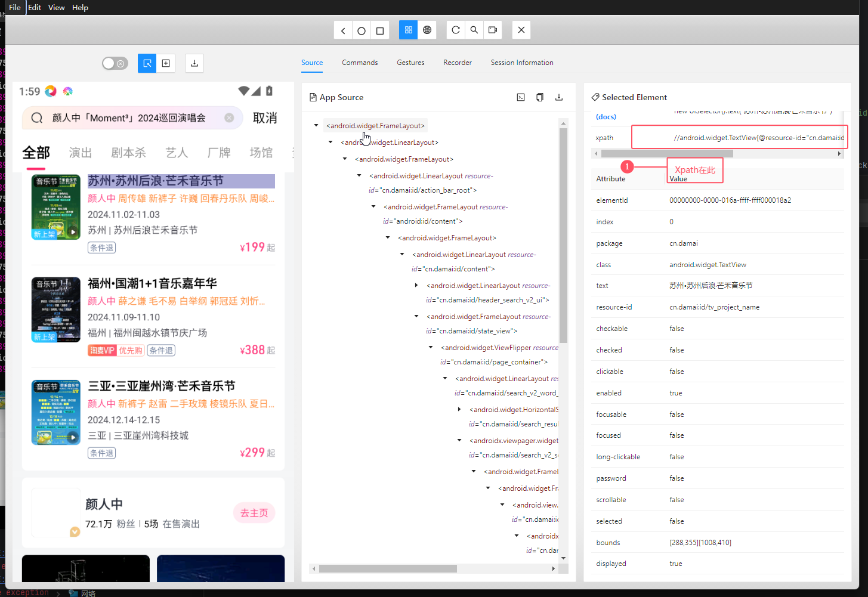Collapse root android.widget.FrameLayout node
The height and width of the screenshot is (597, 868).
click(316, 125)
